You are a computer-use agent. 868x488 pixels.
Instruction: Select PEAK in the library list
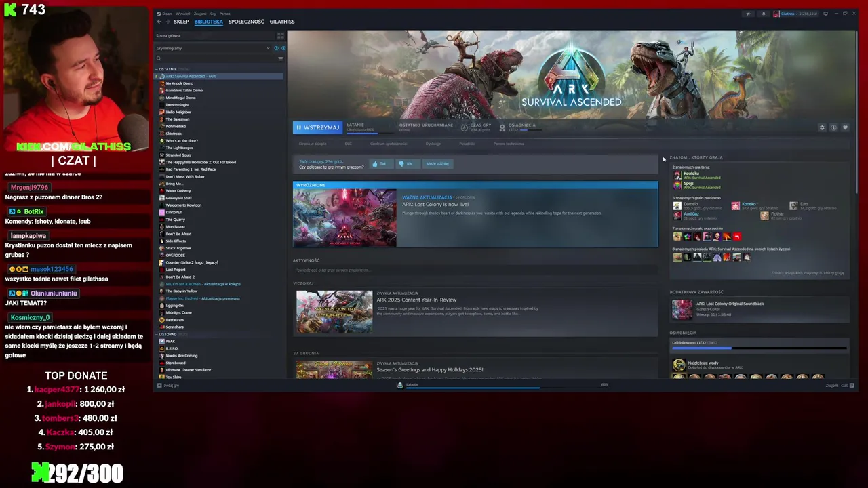pos(170,341)
